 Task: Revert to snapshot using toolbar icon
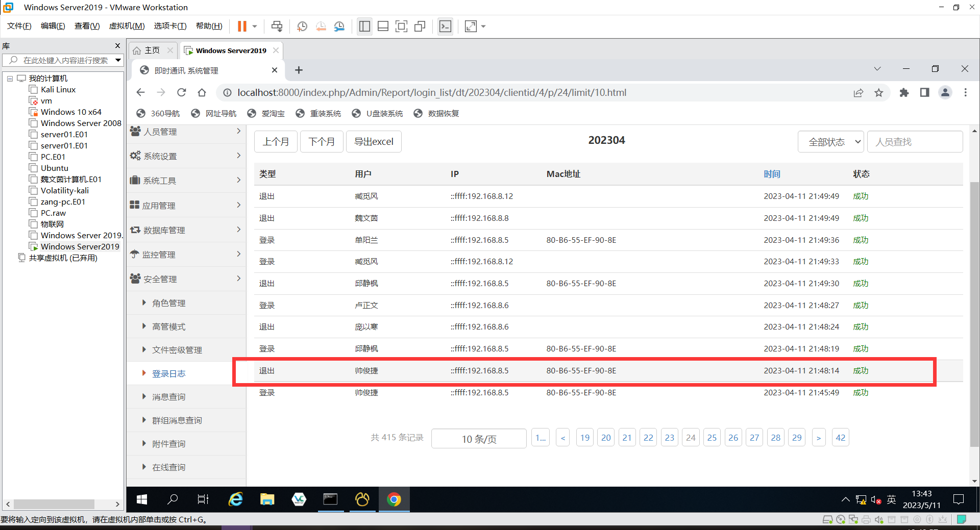point(321,26)
